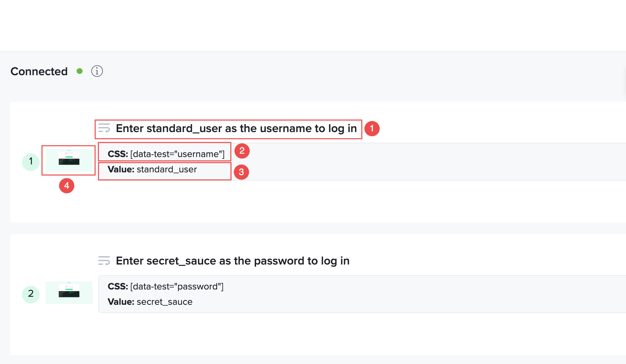Image resolution: width=626 pixels, height=364 pixels.
Task: Click the step type icon beside the password step title
Action: click(104, 261)
